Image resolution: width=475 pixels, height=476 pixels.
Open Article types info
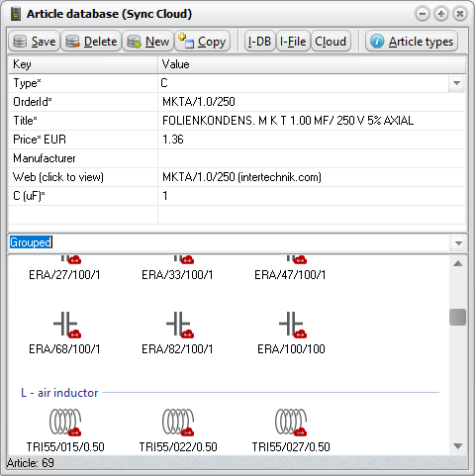(x=412, y=42)
